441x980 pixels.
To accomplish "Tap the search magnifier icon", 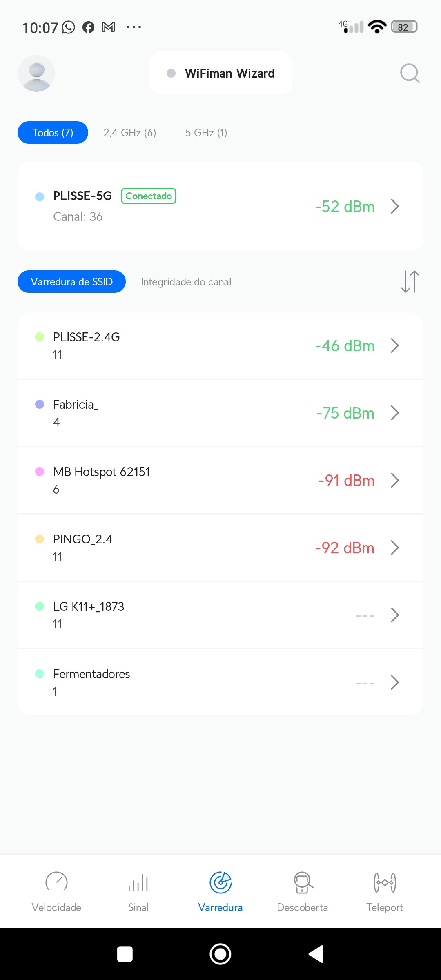I will pyautogui.click(x=410, y=73).
